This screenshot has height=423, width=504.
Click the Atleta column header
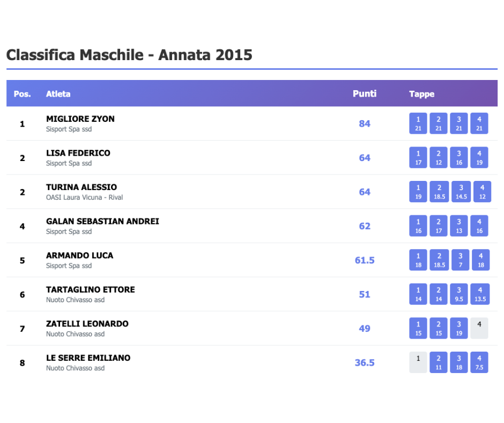[58, 94]
